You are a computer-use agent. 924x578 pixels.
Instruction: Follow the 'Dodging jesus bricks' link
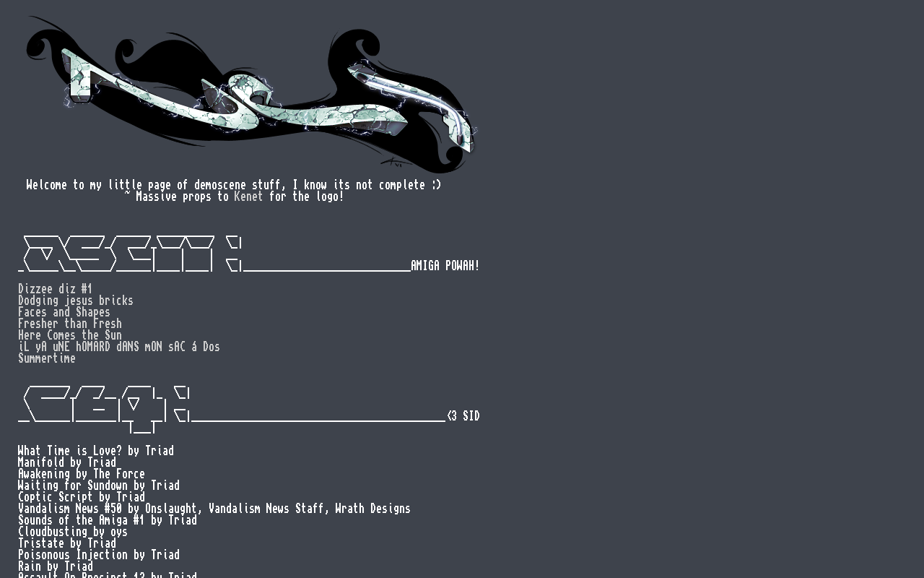point(76,301)
